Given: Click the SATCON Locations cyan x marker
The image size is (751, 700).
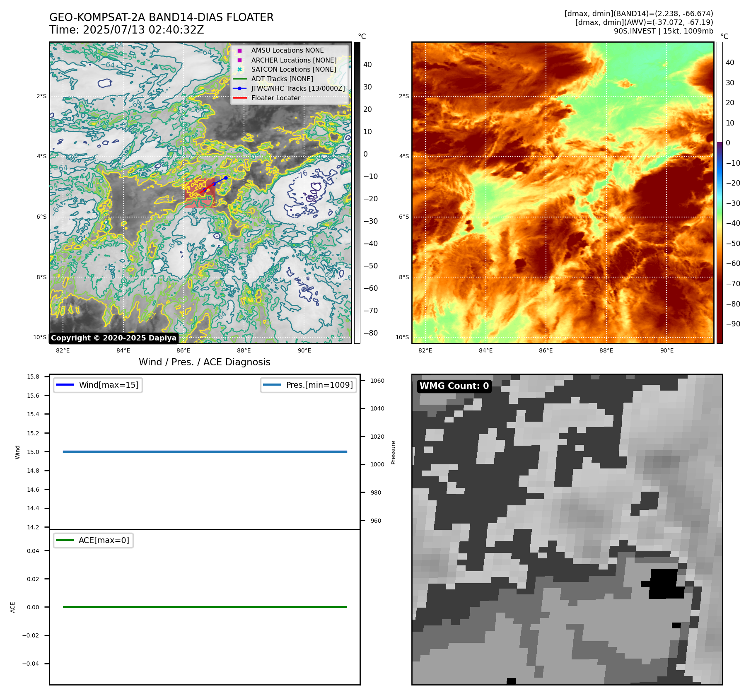Looking at the screenshot, I should [239, 70].
